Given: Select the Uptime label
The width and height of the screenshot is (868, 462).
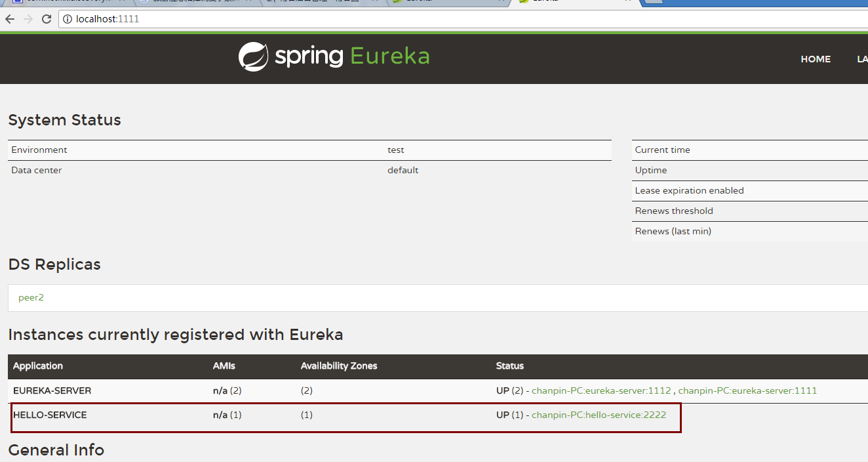Looking at the screenshot, I should pyautogui.click(x=651, y=170).
